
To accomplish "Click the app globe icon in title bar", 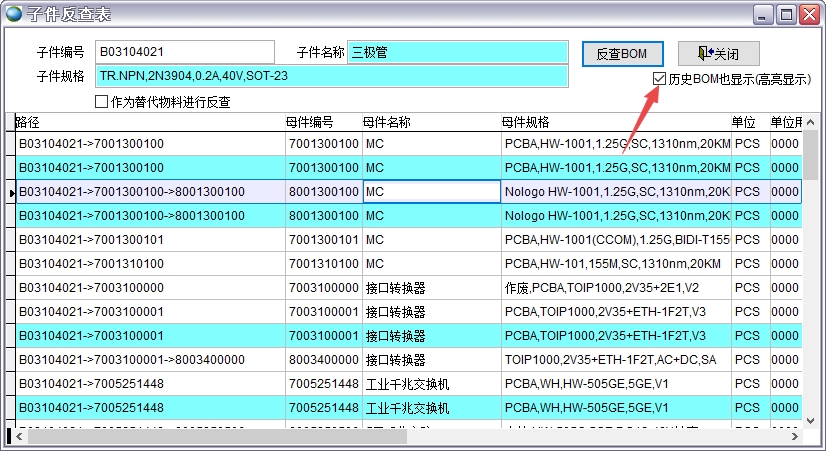I will click(15, 13).
